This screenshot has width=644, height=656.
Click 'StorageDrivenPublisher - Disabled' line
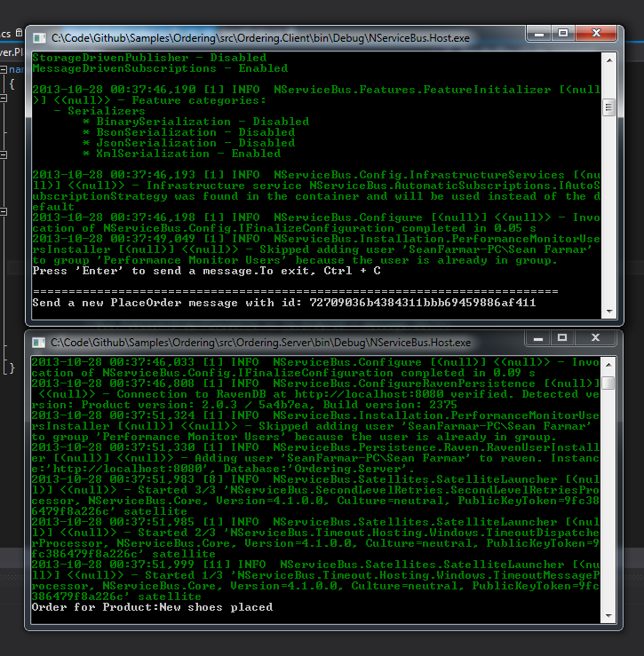(x=149, y=58)
